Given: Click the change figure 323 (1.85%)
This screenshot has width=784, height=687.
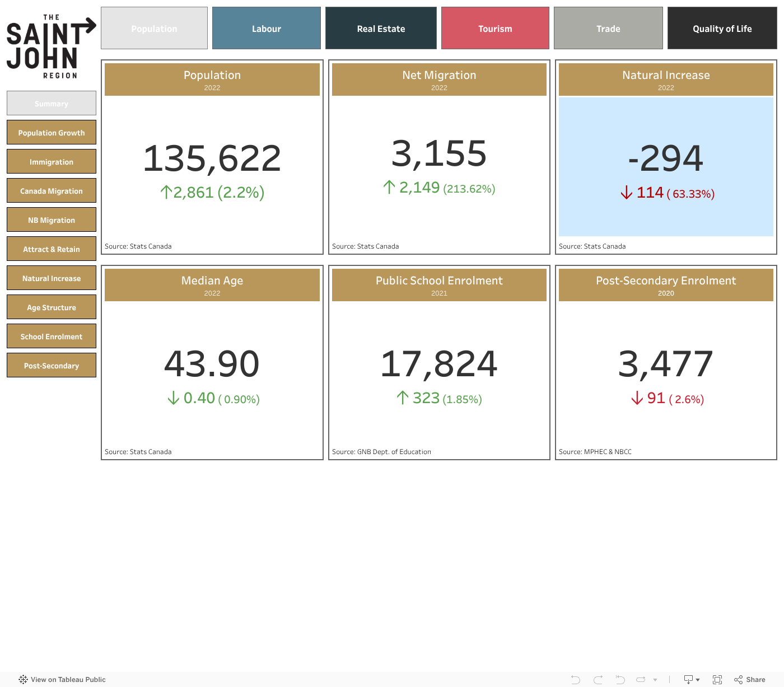Looking at the screenshot, I should click(439, 398).
